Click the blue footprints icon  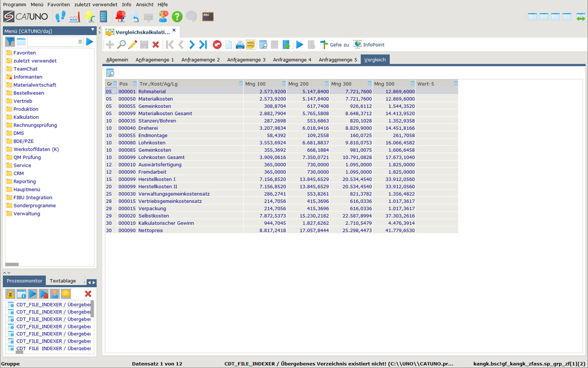60,16
